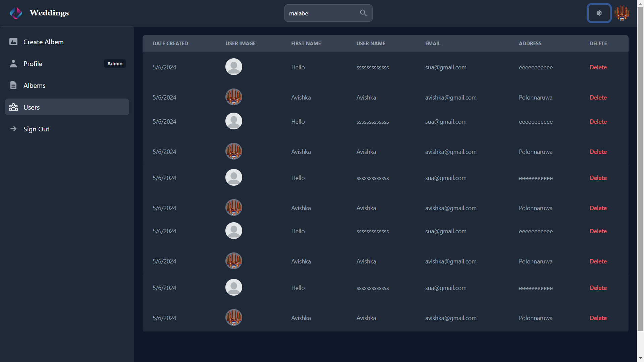The height and width of the screenshot is (362, 644).
Task: Click the Weddings title text
Action: click(49, 13)
